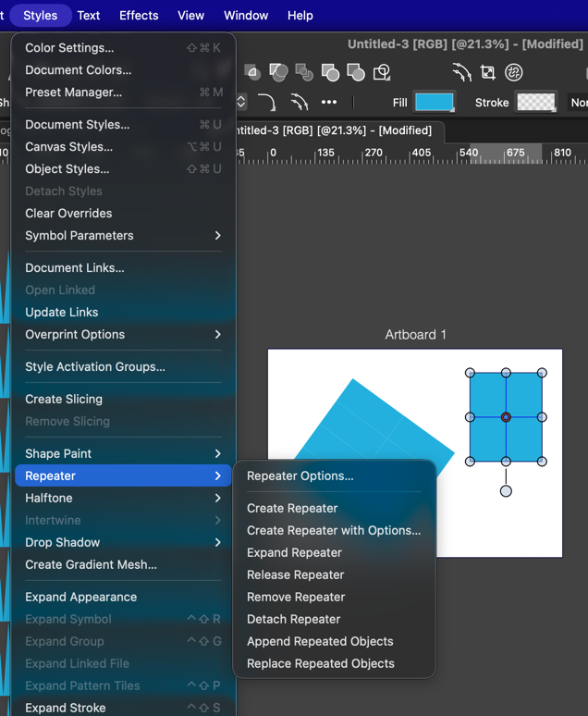Image resolution: width=588 pixels, height=716 pixels.
Task: Click the center handle of selected rectangle
Action: coord(506,417)
